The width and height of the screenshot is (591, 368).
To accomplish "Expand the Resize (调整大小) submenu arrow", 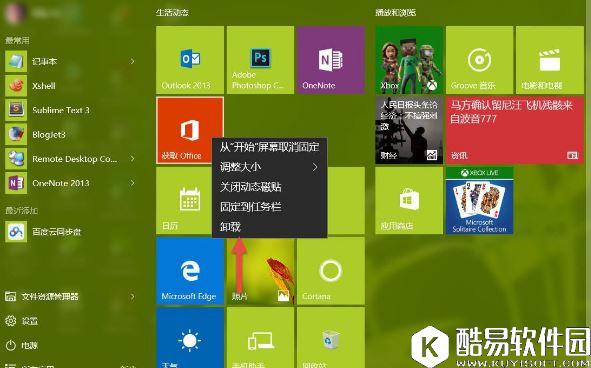I will click(x=315, y=167).
